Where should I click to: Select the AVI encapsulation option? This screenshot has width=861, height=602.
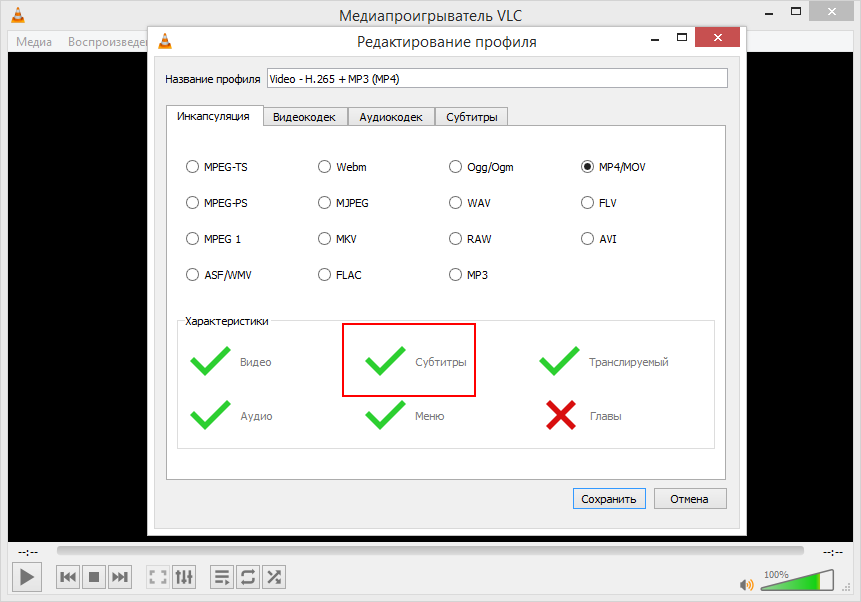(599, 239)
